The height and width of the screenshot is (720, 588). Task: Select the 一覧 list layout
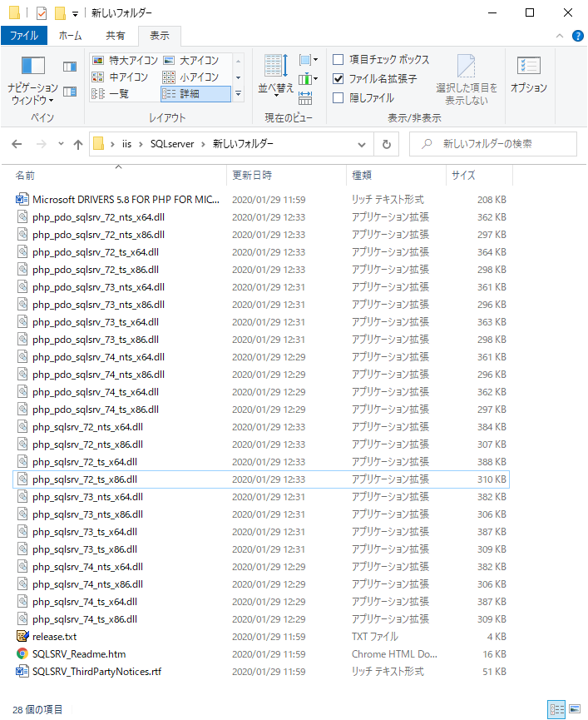click(x=111, y=94)
